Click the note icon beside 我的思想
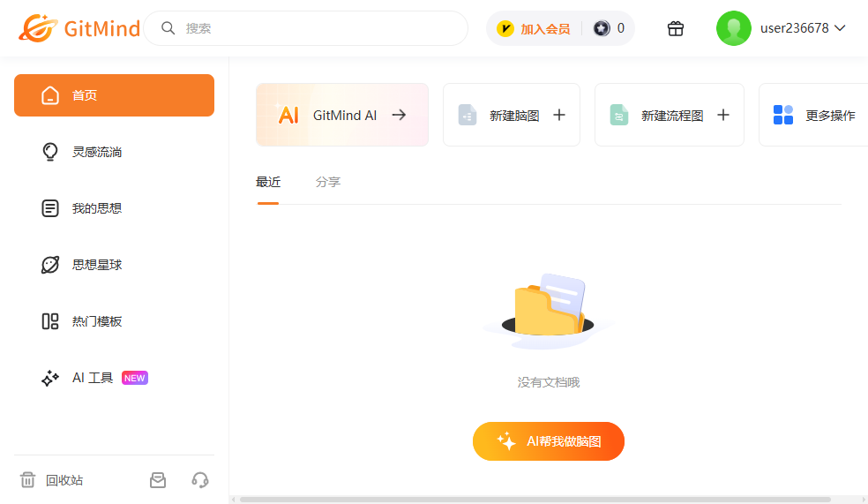This screenshot has width=868, height=504. [x=49, y=208]
